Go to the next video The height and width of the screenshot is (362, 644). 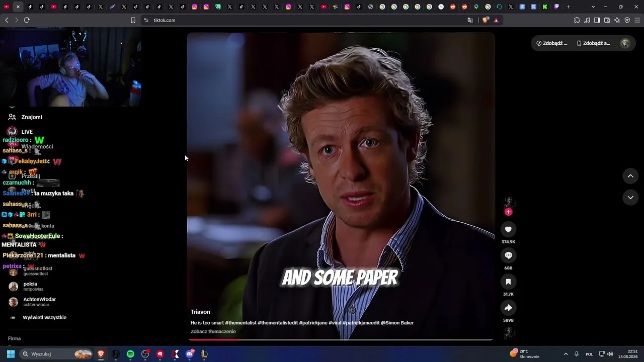(630, 198)
